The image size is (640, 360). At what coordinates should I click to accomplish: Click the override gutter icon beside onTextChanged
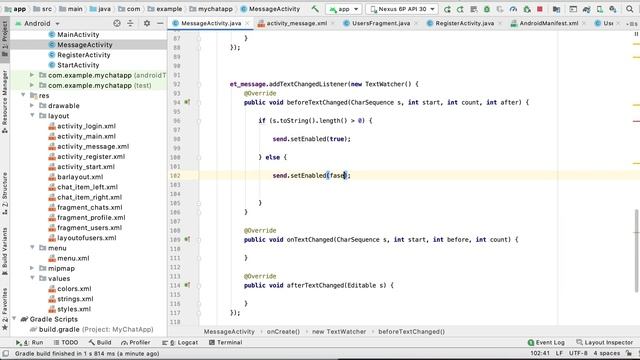pos(187,239)
